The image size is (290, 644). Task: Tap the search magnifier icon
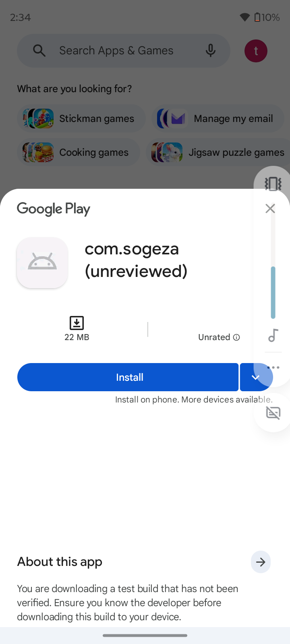click(39, 51)
